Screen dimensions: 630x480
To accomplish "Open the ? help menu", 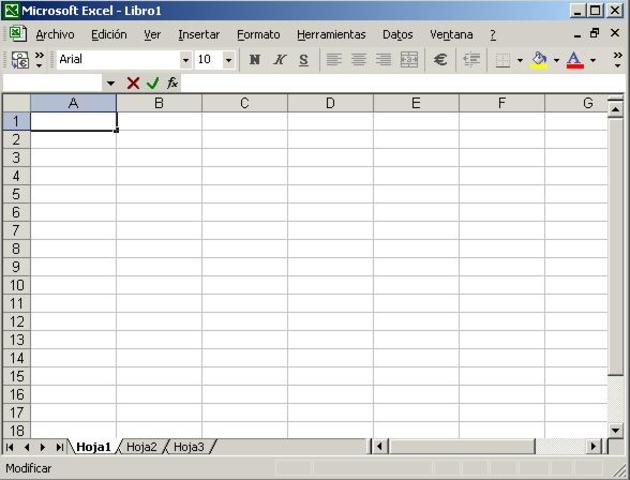I will (x=493, y=35).
